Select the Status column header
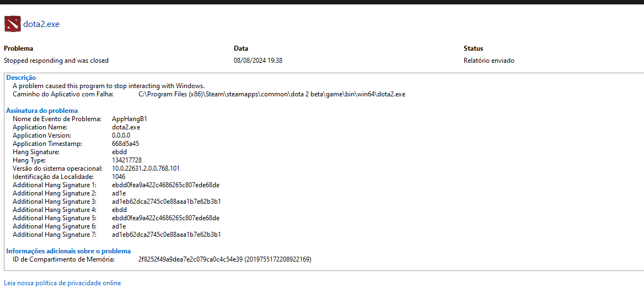 (x=473, y=48)
